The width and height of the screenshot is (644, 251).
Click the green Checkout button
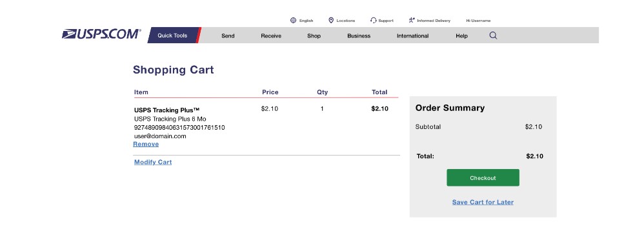[x=483, y=177]
